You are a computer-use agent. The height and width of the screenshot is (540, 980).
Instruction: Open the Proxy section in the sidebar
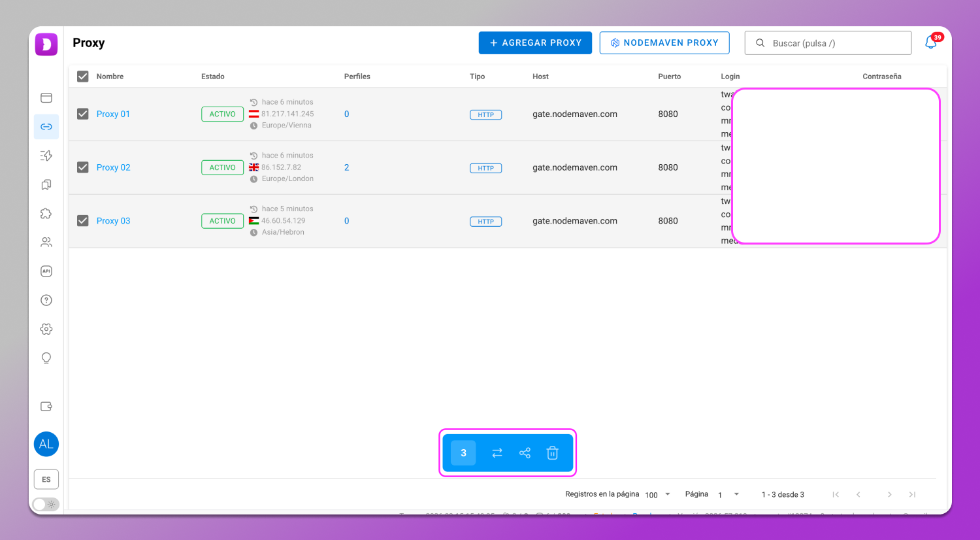(46, 127)
